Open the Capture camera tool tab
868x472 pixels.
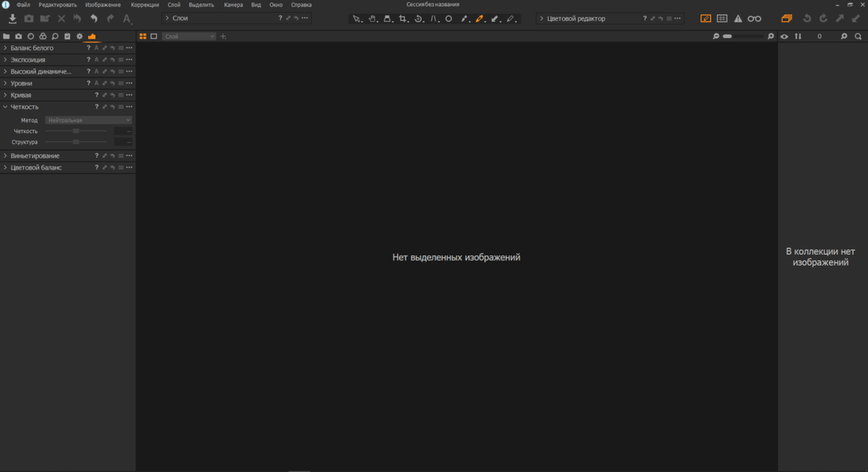pyautogui.click(x=19, y=36)
